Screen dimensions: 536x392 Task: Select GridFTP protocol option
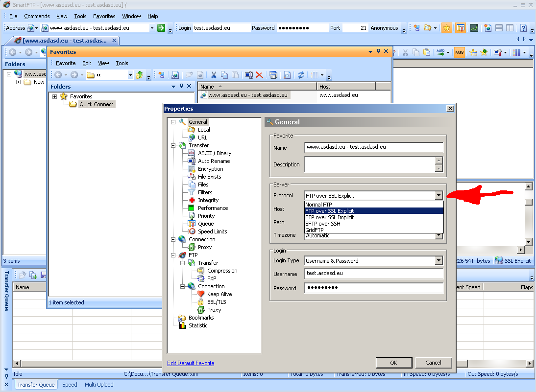(x=374, y=230)
